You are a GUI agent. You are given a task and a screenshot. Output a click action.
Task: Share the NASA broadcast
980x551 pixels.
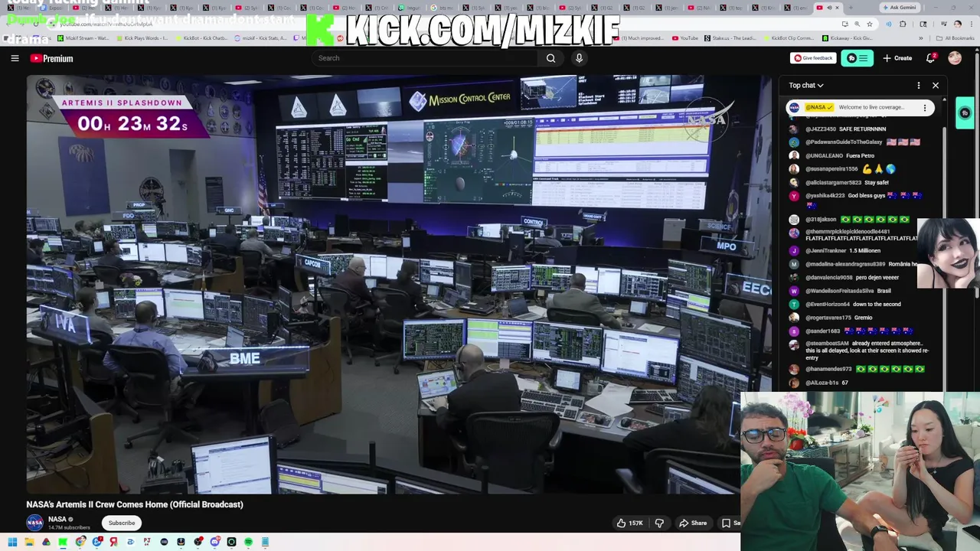[x=693, y=523]
